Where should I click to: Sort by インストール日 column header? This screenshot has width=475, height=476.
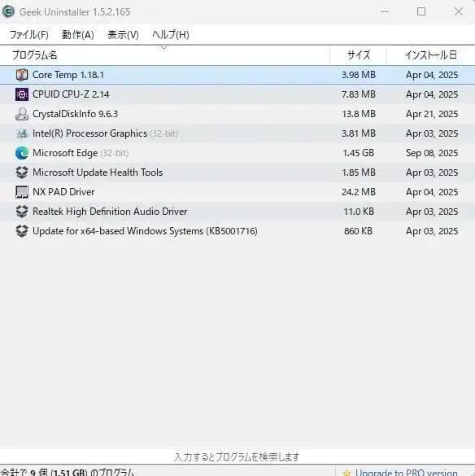pos(431,55)
